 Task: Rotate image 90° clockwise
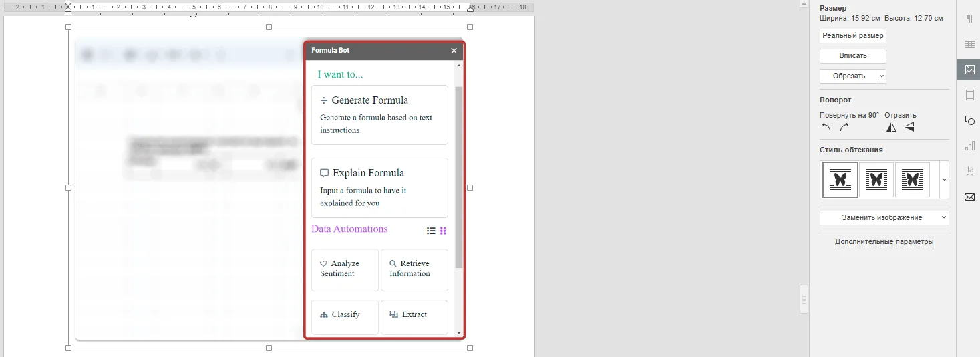844,127
